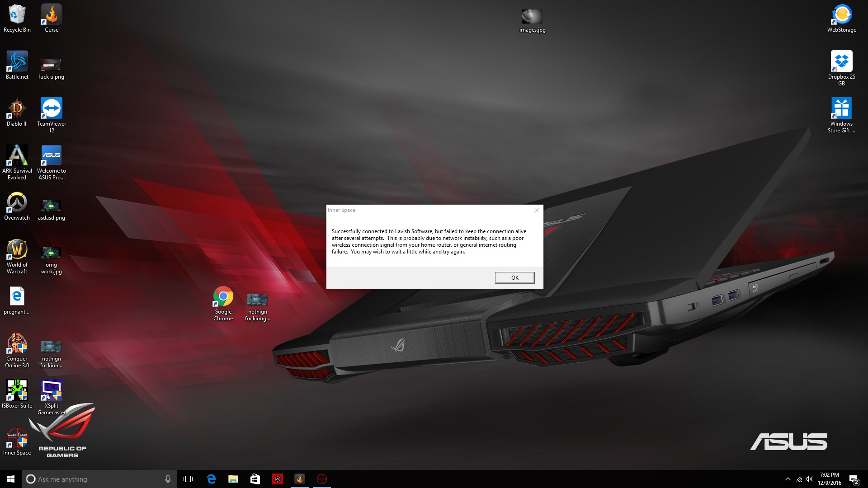The width and height of the screenshot is (868, 488).
Task: Select the Diablo III desktop icon
Action: click(17, 113)
